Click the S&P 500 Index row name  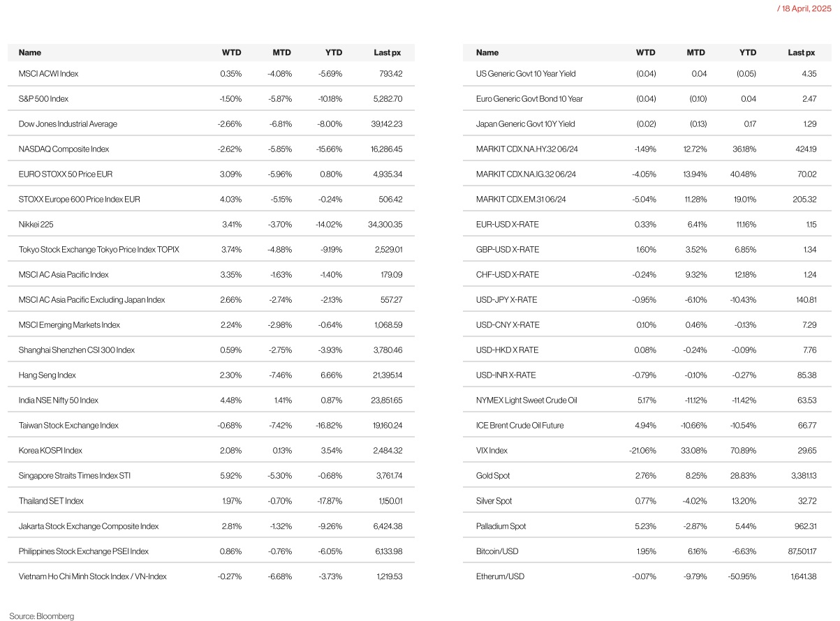point(43,99)
